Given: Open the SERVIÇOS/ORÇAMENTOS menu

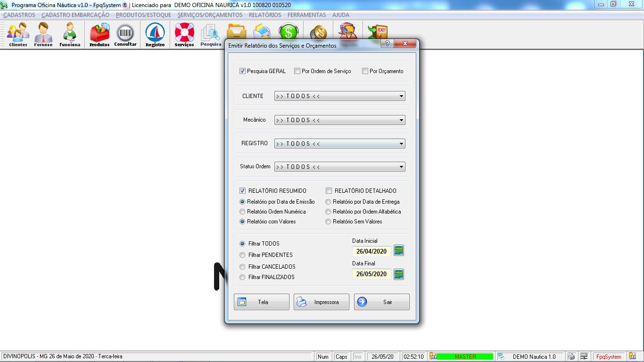Looking at the screenshot, I should click(210, 15).
